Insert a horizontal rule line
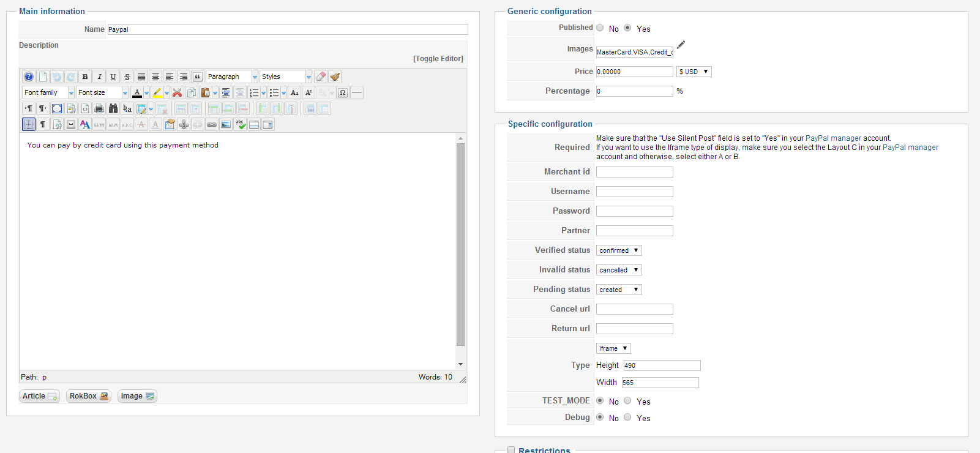This screenshot has height=453, width=980. (x=357, y=92)
